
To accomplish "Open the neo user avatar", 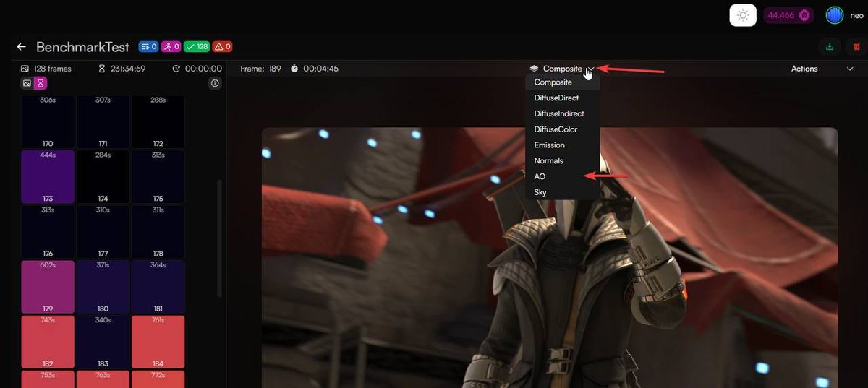I will coord(835,15).
